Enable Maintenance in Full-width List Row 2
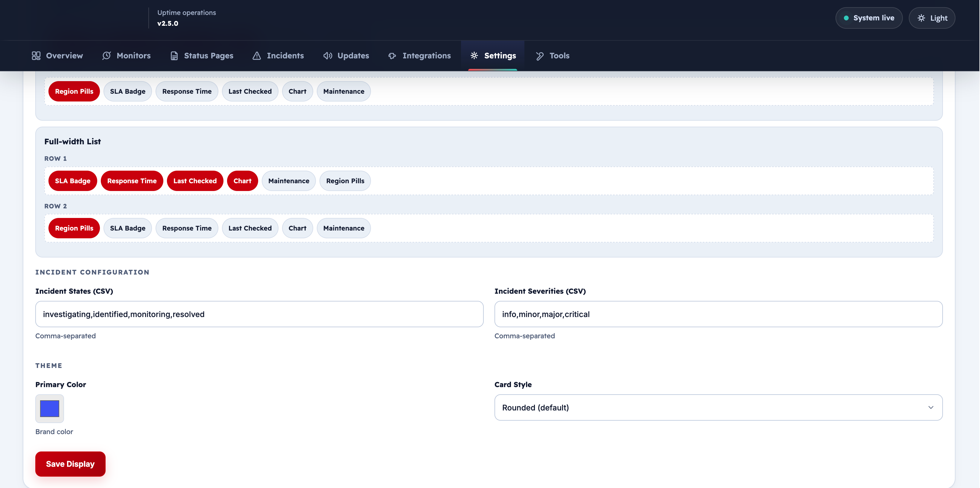The image size is (980, 488). click(x=344, y=228)
